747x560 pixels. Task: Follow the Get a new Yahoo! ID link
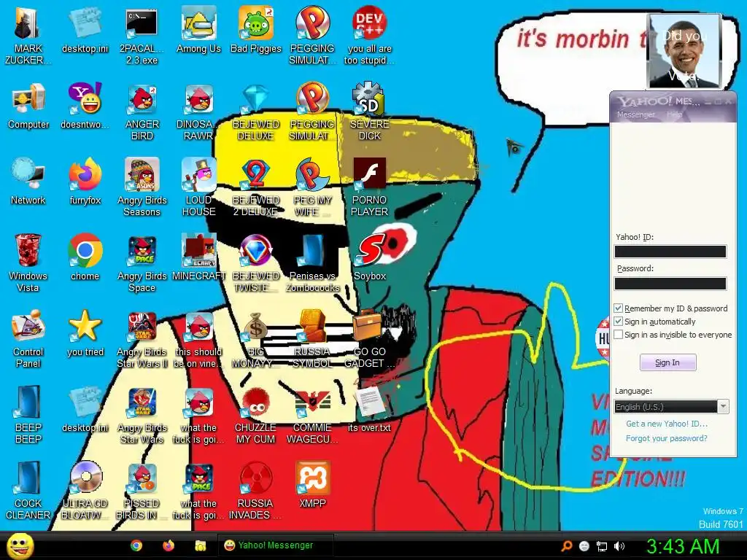point(667,424)
